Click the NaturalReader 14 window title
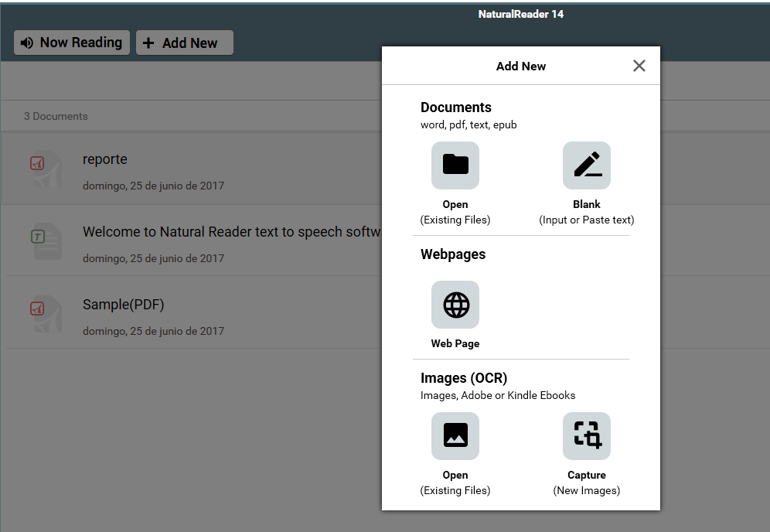The width and height of the screenshot is (770, 532). pos(520,14)
